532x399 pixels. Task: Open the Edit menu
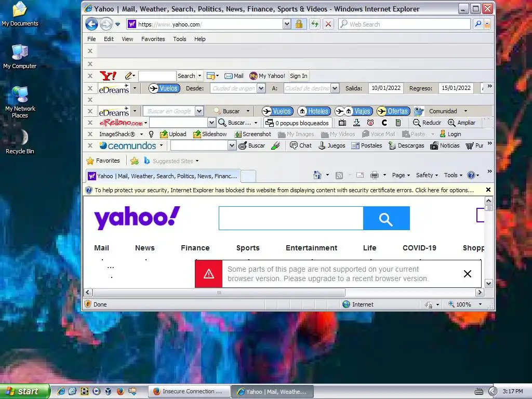click(109, 39)
